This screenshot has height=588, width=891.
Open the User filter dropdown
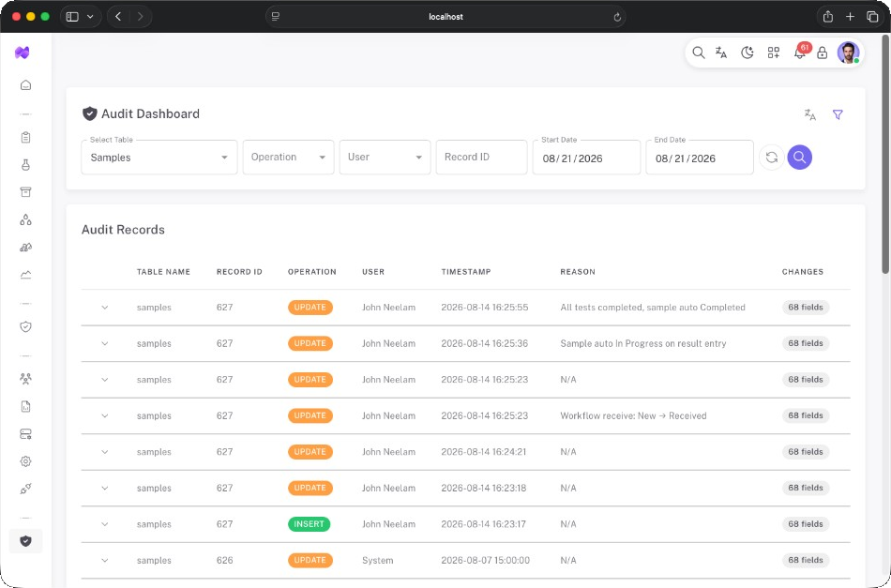(x=385, y=158)
